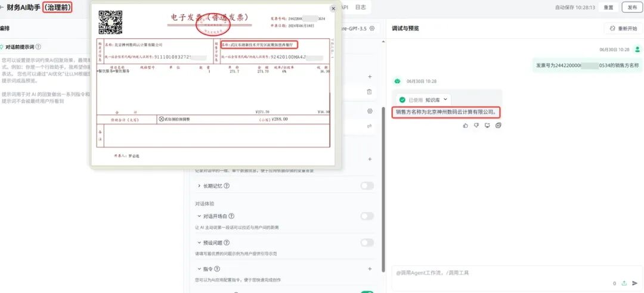Dislike the AI reply with thumbs-down

pos(476,125)
